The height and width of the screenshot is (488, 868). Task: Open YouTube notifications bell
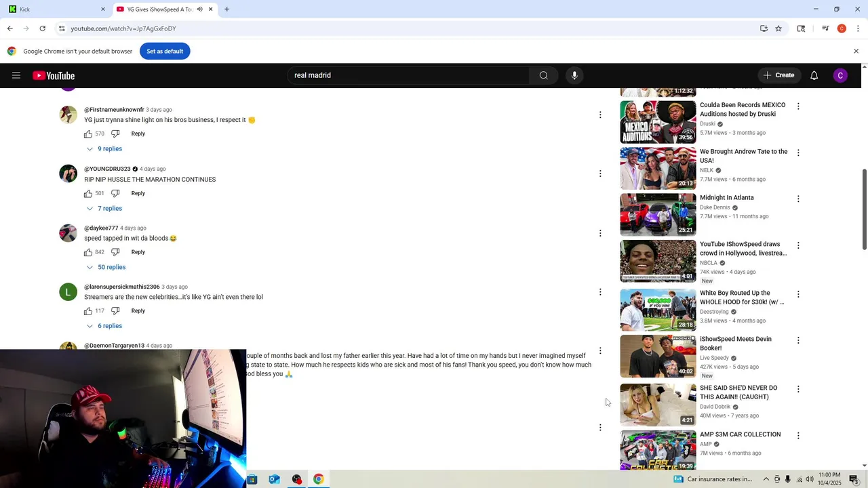[814, 75]
